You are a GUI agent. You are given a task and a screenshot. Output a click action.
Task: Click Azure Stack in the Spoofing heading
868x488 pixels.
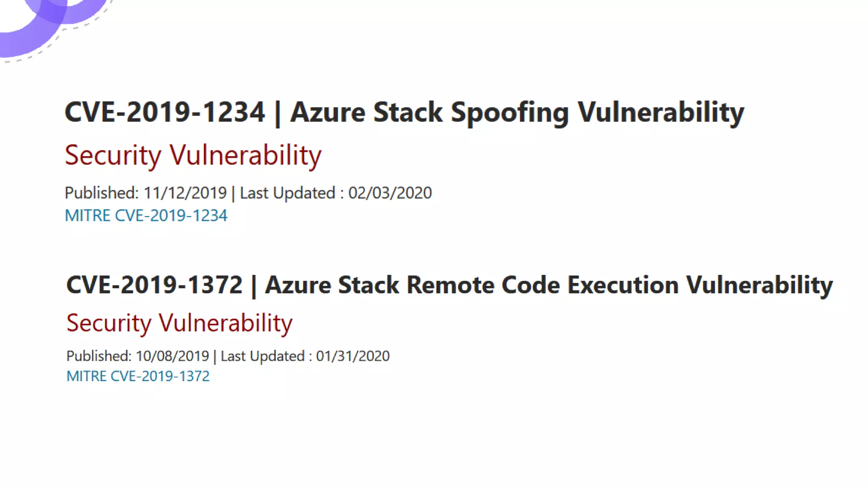(x=366, y=112)
